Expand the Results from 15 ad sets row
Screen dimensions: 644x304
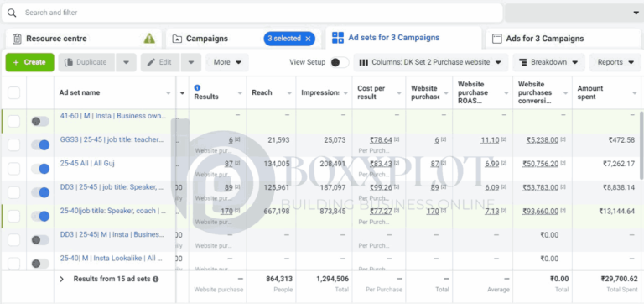tap(61, 280)
